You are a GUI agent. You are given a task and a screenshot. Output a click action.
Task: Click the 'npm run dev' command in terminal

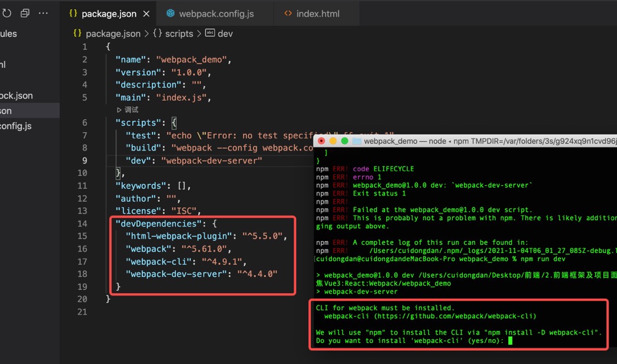click(x=543, y=259)
